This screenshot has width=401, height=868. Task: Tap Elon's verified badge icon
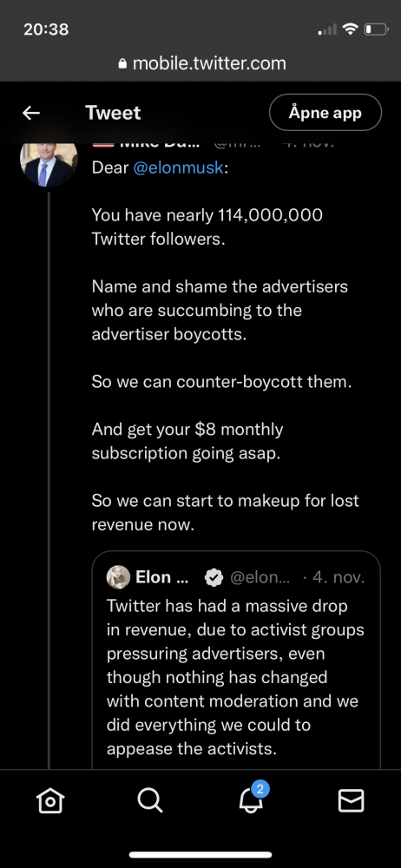click(x=214, y=578)
